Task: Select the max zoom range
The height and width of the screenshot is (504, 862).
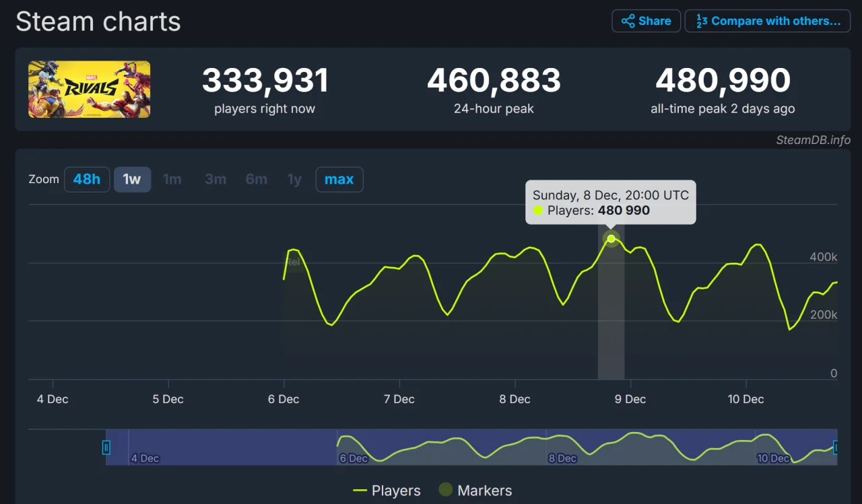Action: 339,180
